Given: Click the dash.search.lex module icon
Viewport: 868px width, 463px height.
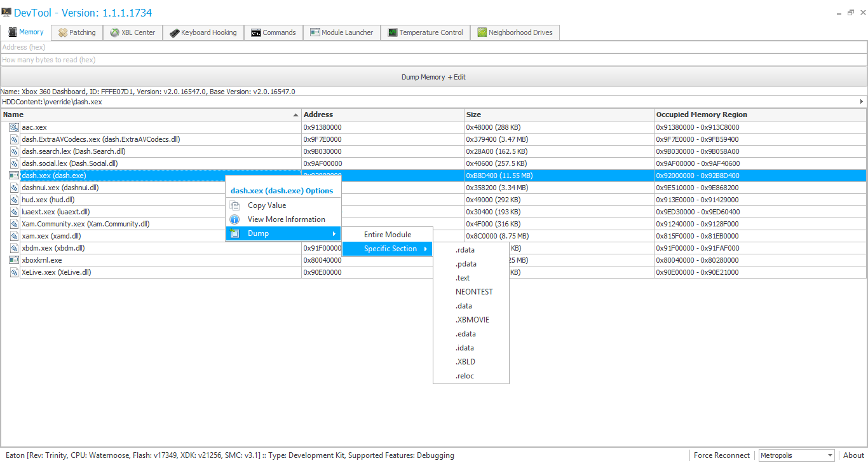Looking at the screenshot, I should [x=14, y=151].
